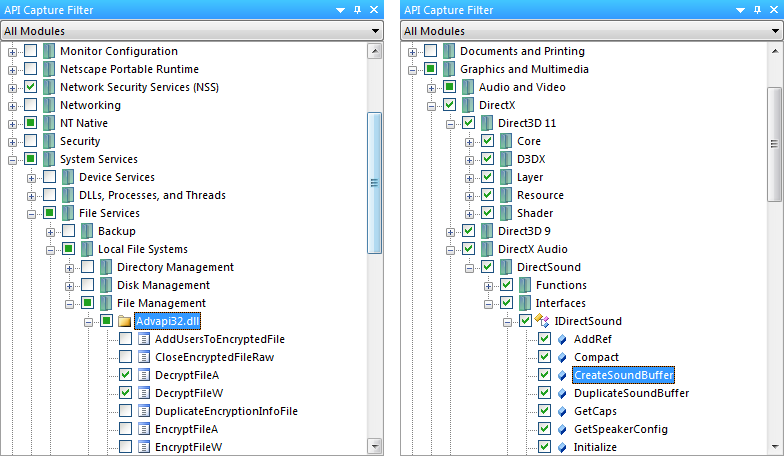This screenshot has height=456, width=784.
Task: Click the AddUsersToEncryptedFile function icon
Action: pos(144,340)
